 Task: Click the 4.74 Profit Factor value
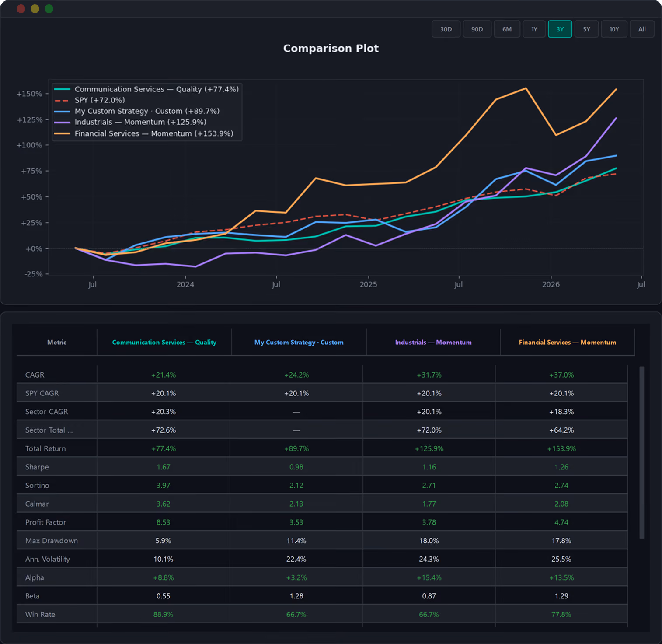(561, 522)
